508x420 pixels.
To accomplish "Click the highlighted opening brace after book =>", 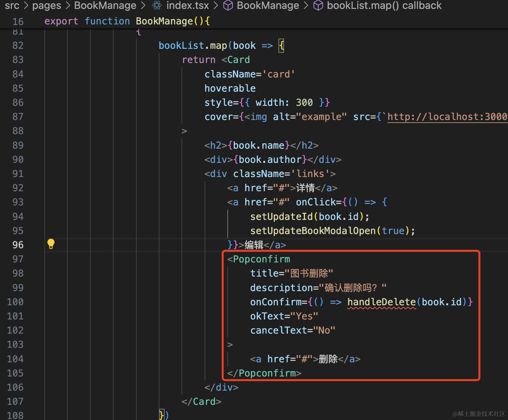I will [x=281, y=45].
